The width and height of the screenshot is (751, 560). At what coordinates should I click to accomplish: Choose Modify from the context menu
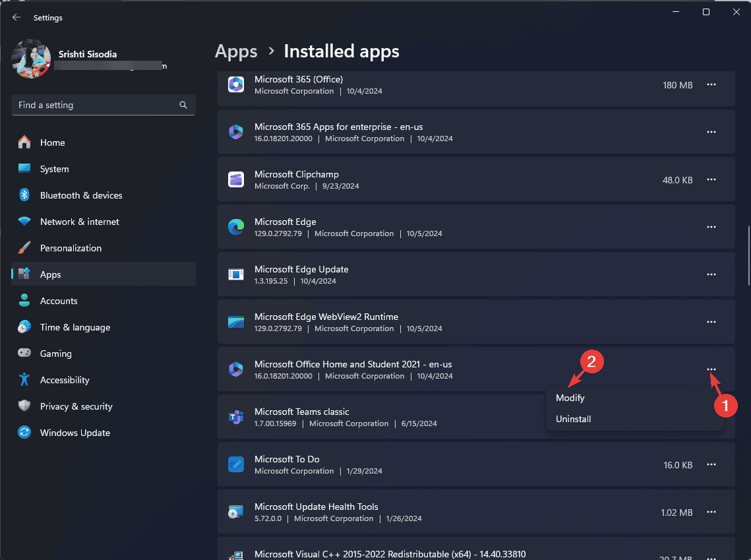(x=570, y=398)
